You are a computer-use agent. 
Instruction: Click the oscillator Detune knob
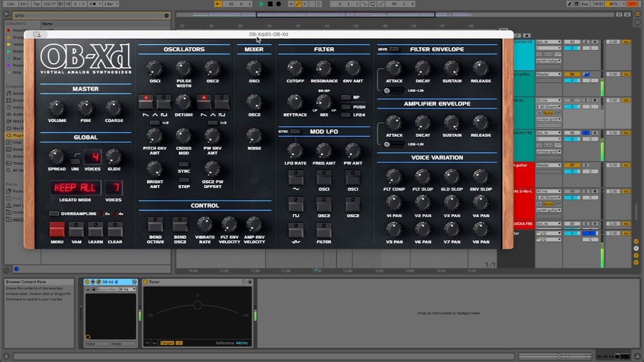coord(184,102)
